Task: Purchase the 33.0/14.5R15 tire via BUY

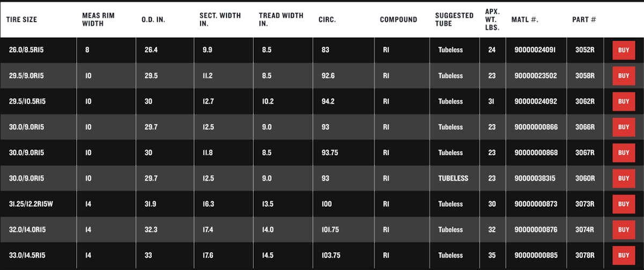Action: coord(623,255)
